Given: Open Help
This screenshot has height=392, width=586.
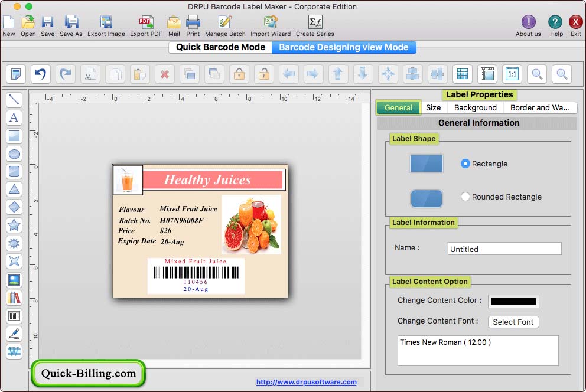Looking at the screenshot, I should coord(556,26).
